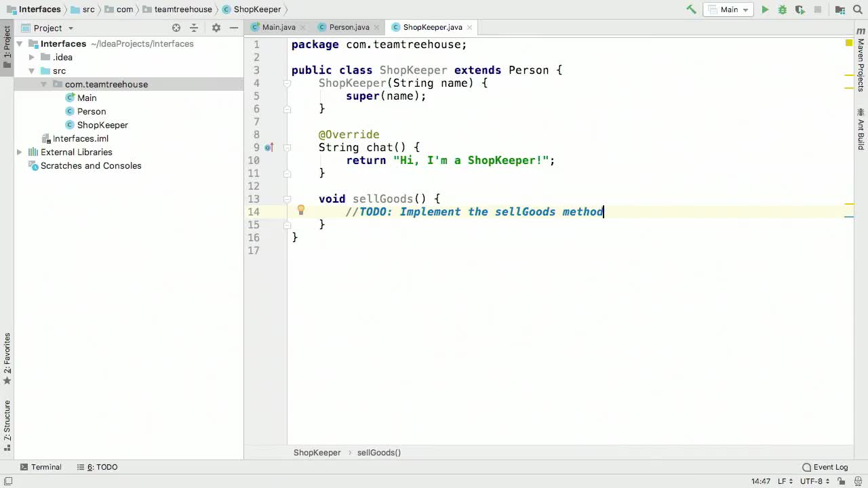This screenshot has width=868, height=488.
Task: Click the intention lightbulb on line 14
Action: pyautogui.click(x=301, y=211)
